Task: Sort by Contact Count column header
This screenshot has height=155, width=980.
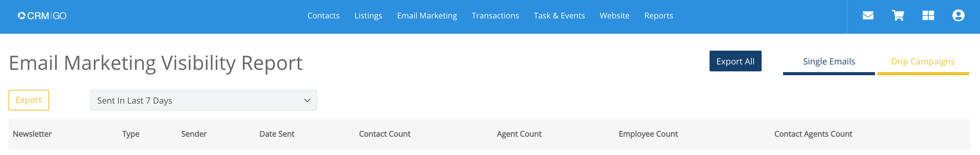Action: coord(385,134)
